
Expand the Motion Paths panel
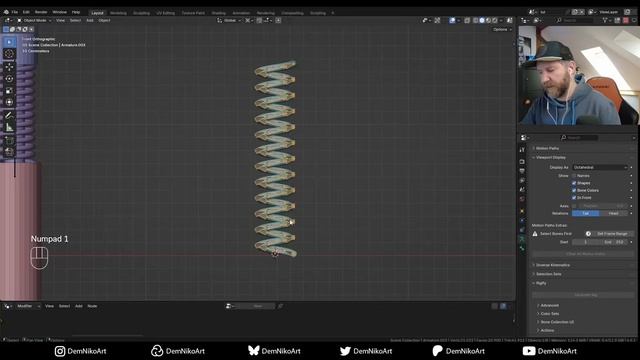tap(547, 148)
